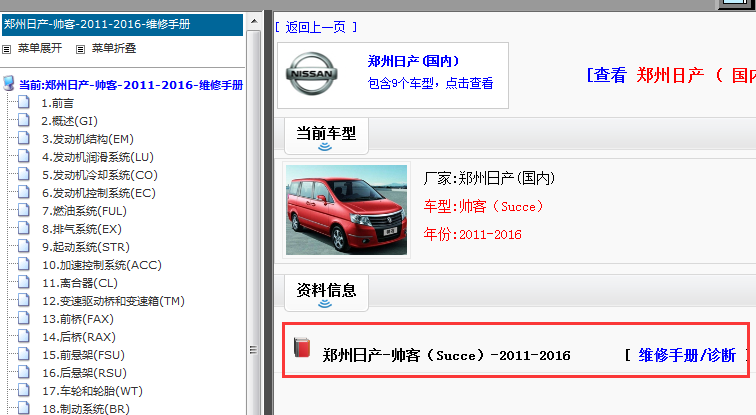This screenshot has height=415, width=756.
Task: Click the root manual icon next to 当前:郑州日产
Action: [9, 85]
